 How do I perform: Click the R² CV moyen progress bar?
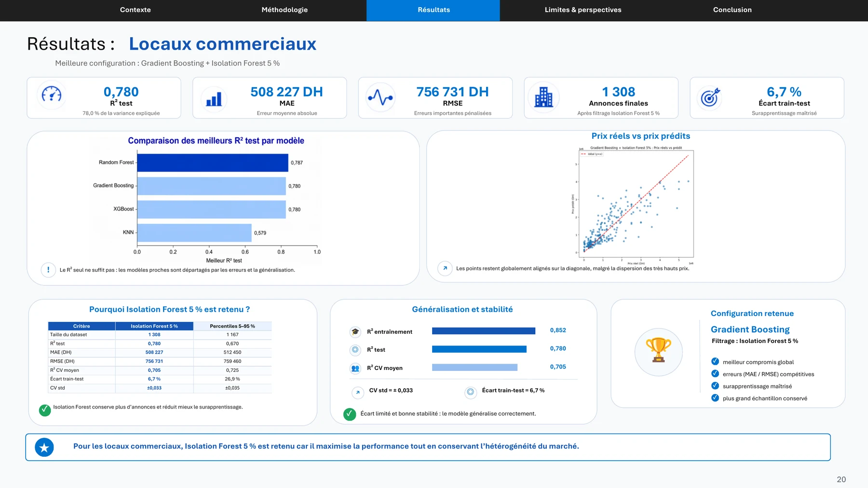click(475, 367)
